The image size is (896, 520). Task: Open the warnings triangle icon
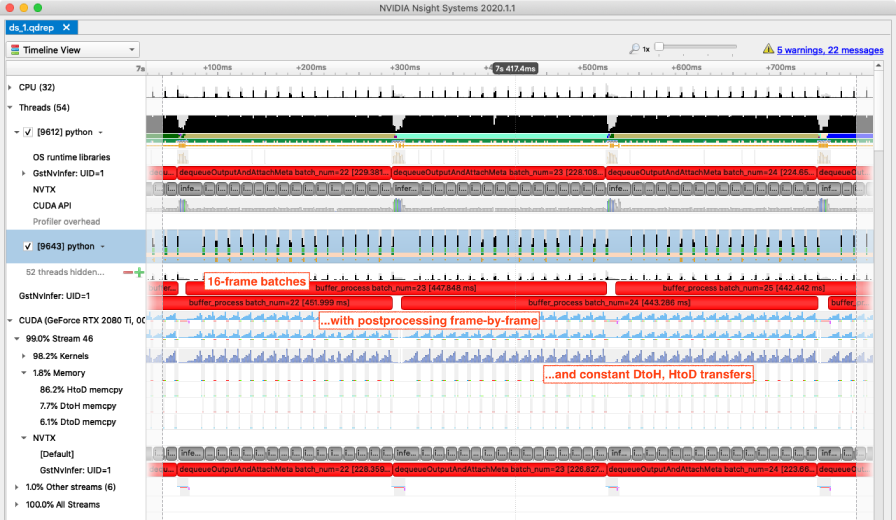[768, 49]
